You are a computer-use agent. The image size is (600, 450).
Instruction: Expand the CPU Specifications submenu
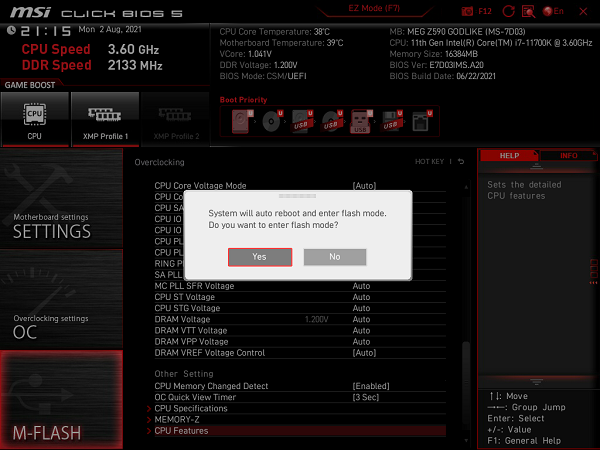point(191,408)
